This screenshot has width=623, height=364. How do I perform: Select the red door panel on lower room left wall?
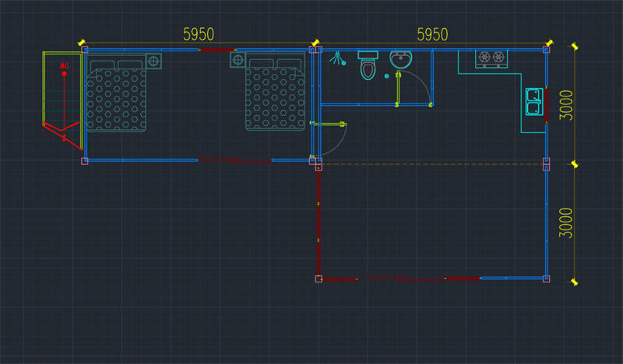click(x=319, y=220)
